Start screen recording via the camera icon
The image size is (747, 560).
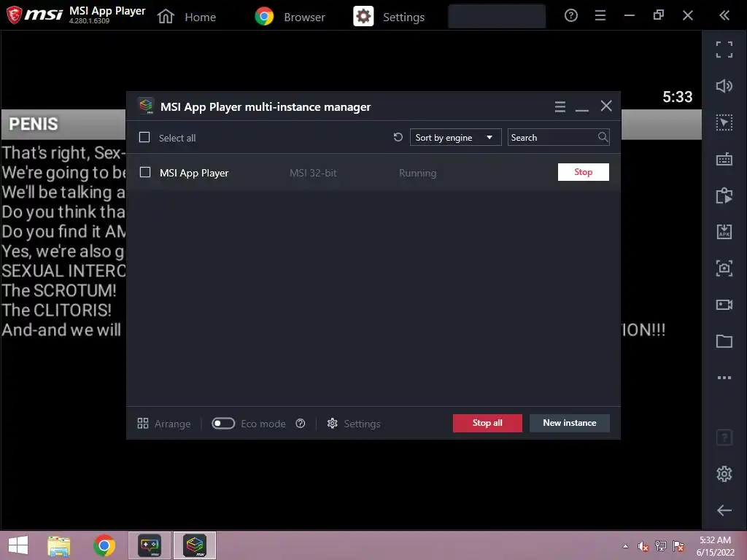tap(724, 305)
